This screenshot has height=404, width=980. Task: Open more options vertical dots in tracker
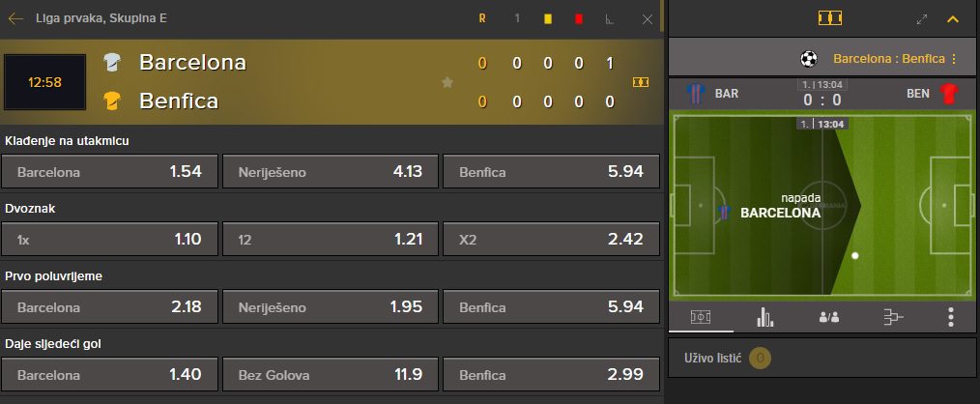click(x=951, y=318)
